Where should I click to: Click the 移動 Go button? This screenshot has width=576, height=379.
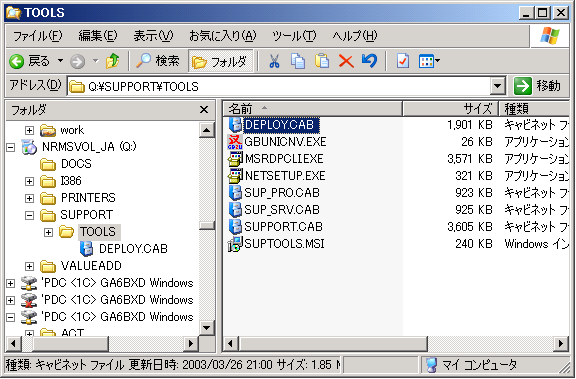(x=537, y=86)
